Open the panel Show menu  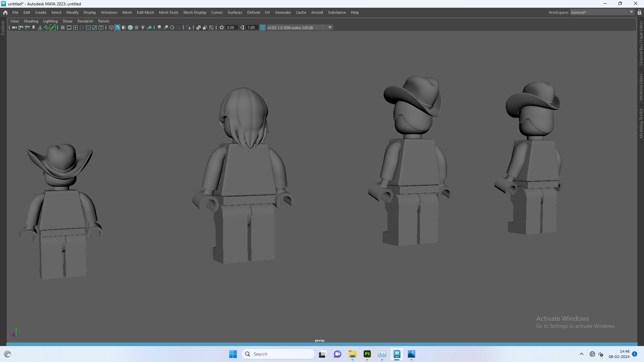pyautogui.click(x=67, y=21)
